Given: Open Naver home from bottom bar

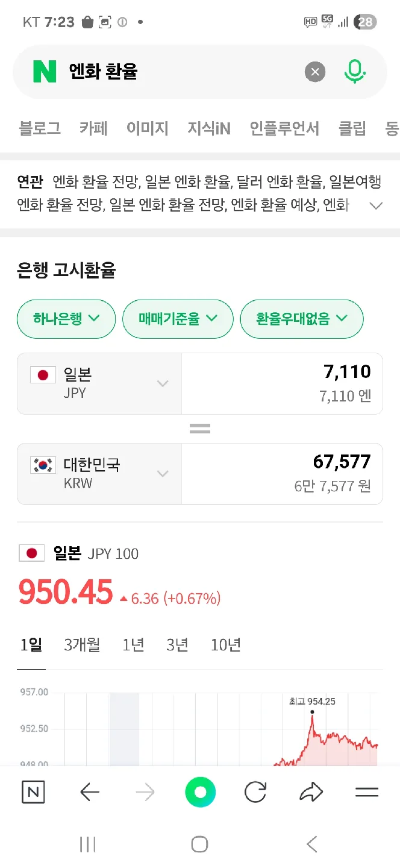Looking at the screenshot, I should click(33, 792).
